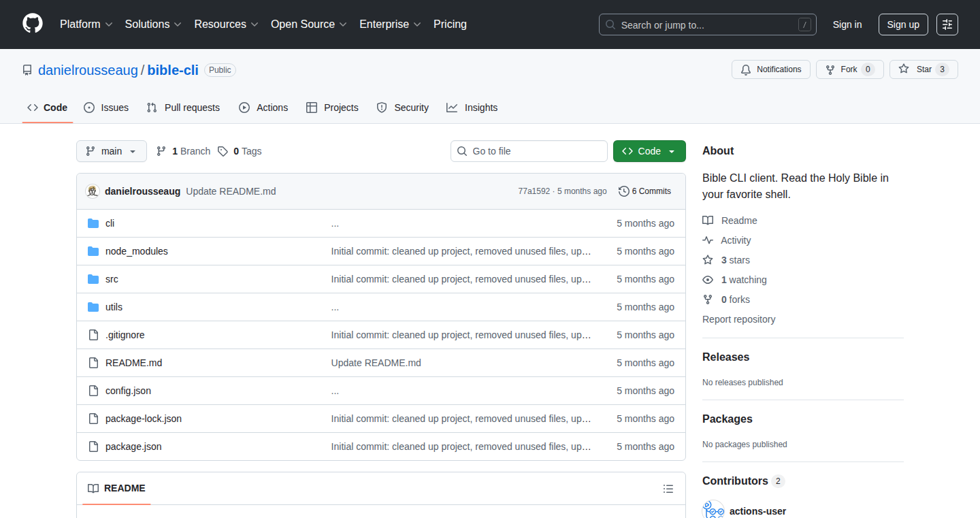Open the package-lock.json file name
The height and width of the screenshot is (518, 980).
tap(144, 419)
